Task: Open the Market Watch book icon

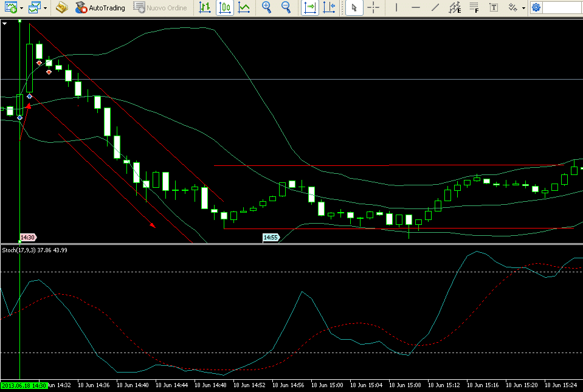Action: pyautogui.click(x=62, y=7)
